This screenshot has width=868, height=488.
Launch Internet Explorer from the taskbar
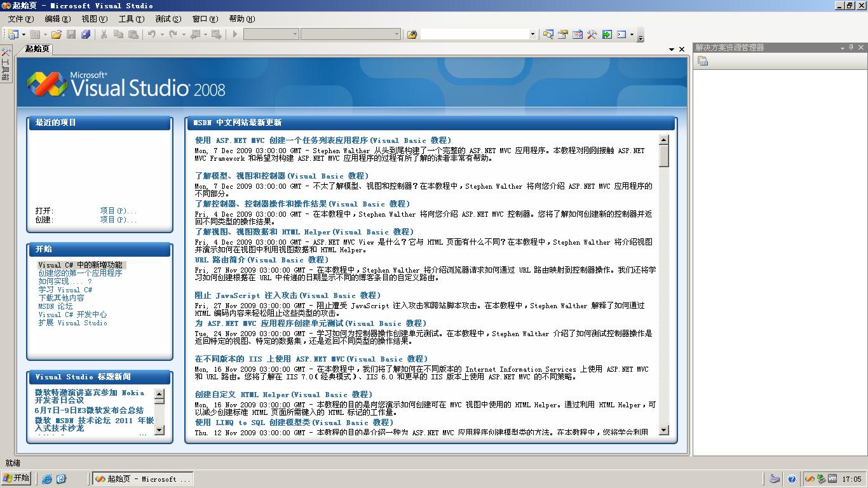48,478
